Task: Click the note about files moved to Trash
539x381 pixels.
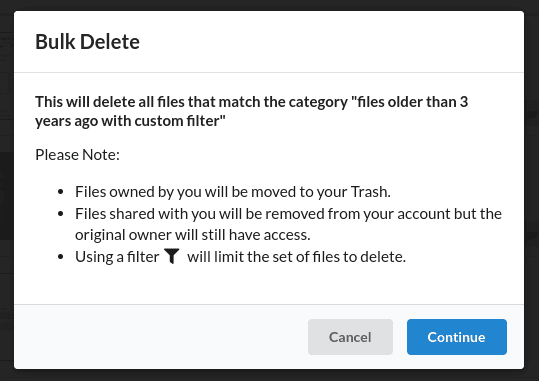Action: [233, 192]
